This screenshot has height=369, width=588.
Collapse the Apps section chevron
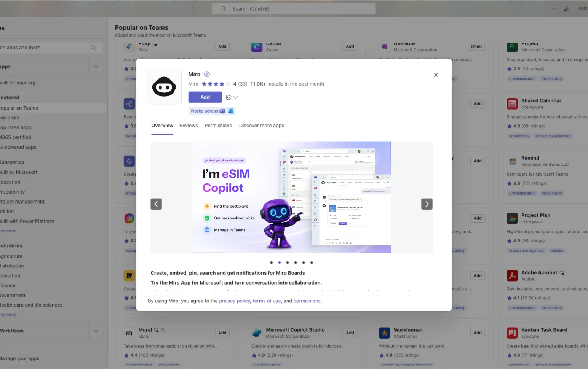pos(96,67)
